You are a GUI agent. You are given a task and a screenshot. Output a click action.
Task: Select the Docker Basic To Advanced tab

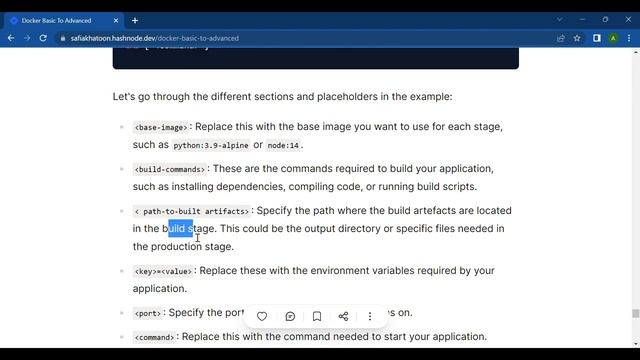click(x=63, y=20)
